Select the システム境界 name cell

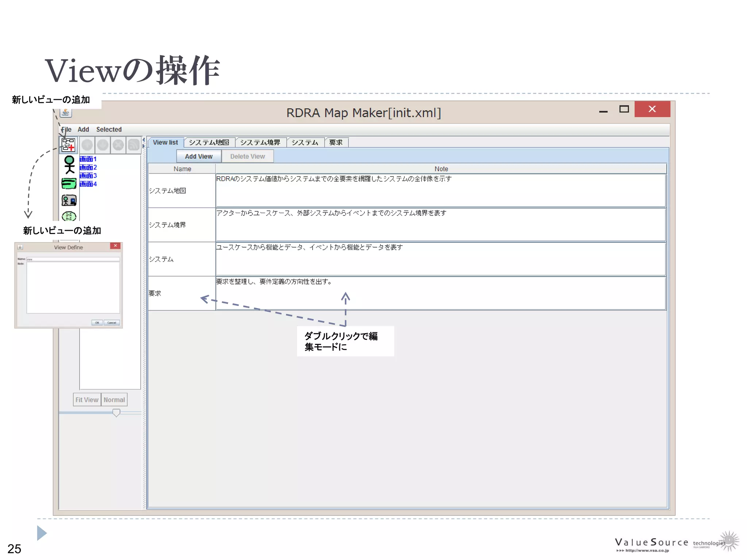pyautogui.click(x=182, y=225)
